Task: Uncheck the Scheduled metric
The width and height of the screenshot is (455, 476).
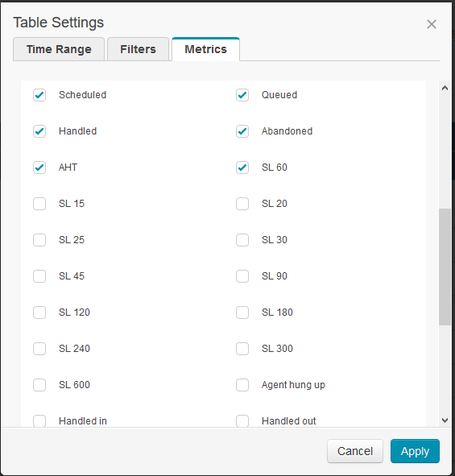Action: 39,95
